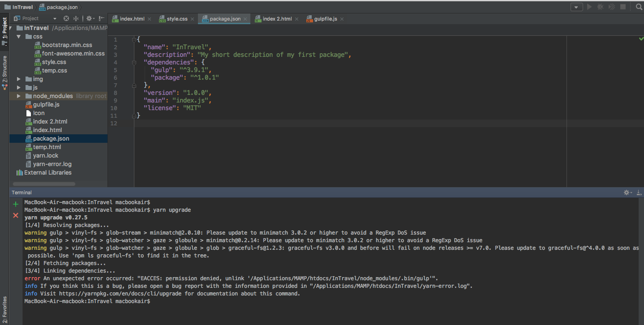Close terminal session with red X
This screenshot has width=644, height=325.
pos(16,215)
